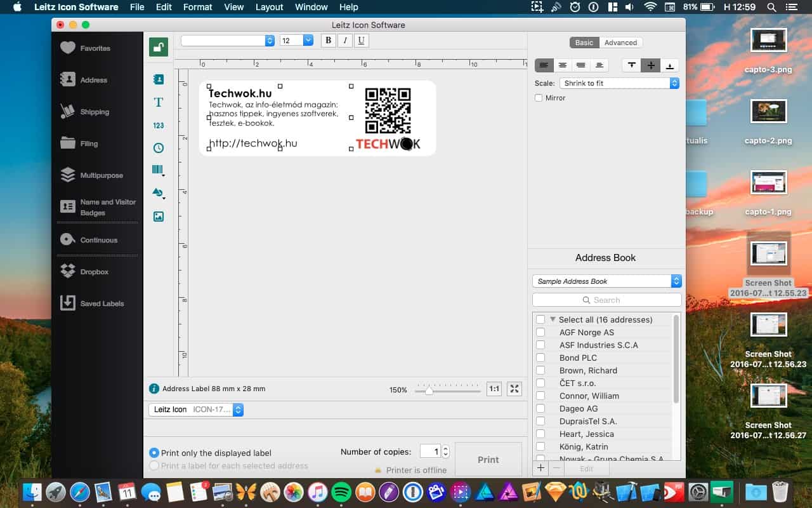Open the Format menu
This screenshot has width=812, height=508.
[x=197, y=7]
